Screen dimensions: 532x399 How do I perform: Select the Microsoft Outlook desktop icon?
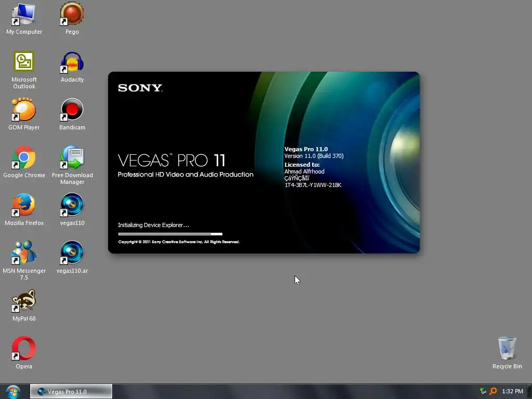click(24, 70)
